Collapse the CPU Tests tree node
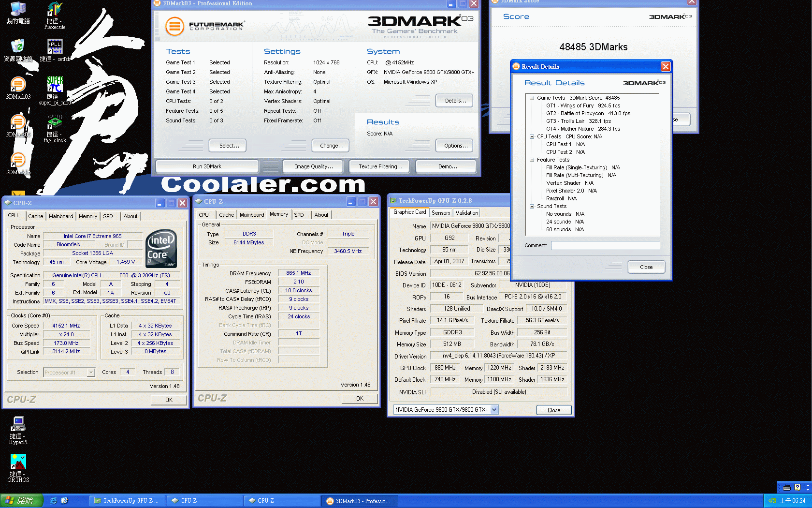 click(532, 136)
